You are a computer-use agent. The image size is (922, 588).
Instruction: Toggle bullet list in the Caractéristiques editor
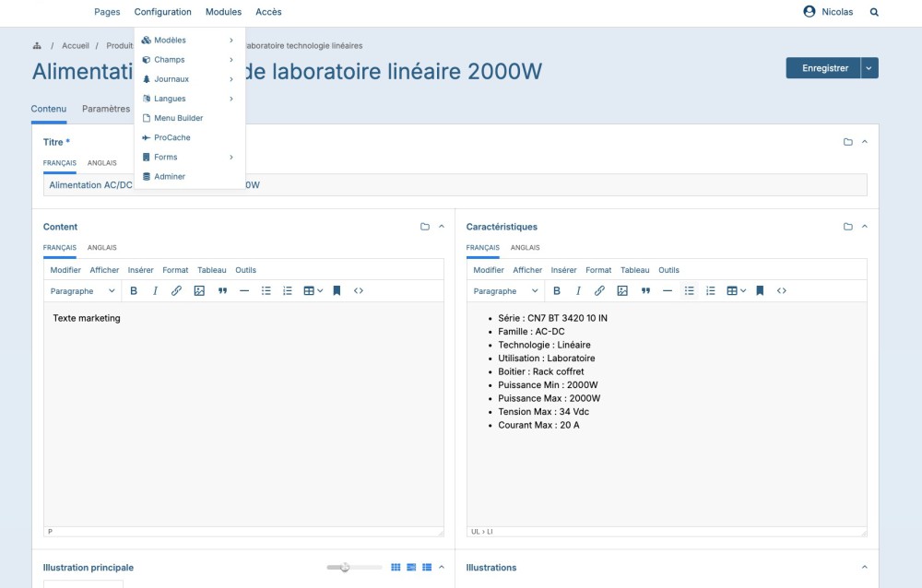(689, 291)
